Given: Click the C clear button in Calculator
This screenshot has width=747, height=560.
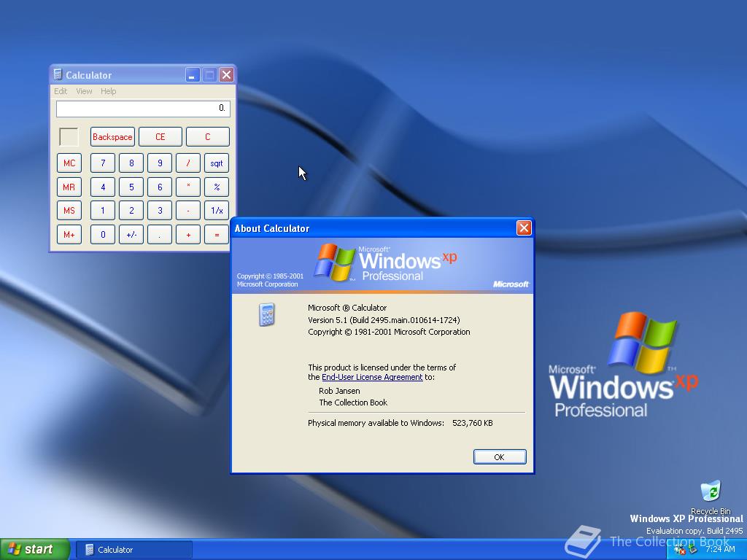Looking at the screenshot, I should (x=208, y=136).
